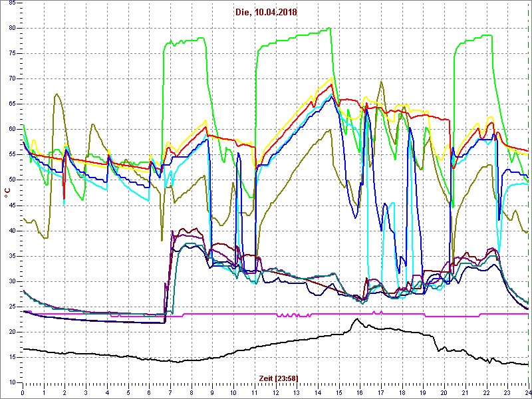Click hour 22 on the time axis

tap(486, 392)
